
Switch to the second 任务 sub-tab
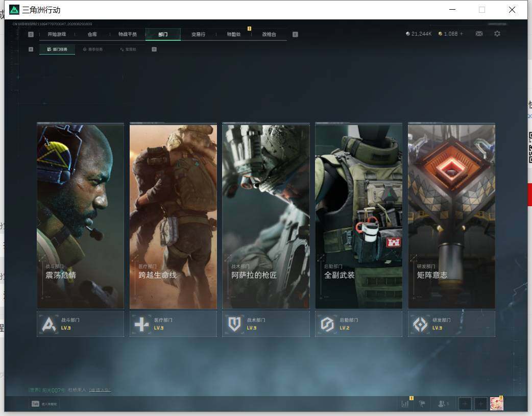[x=92, y=50]
